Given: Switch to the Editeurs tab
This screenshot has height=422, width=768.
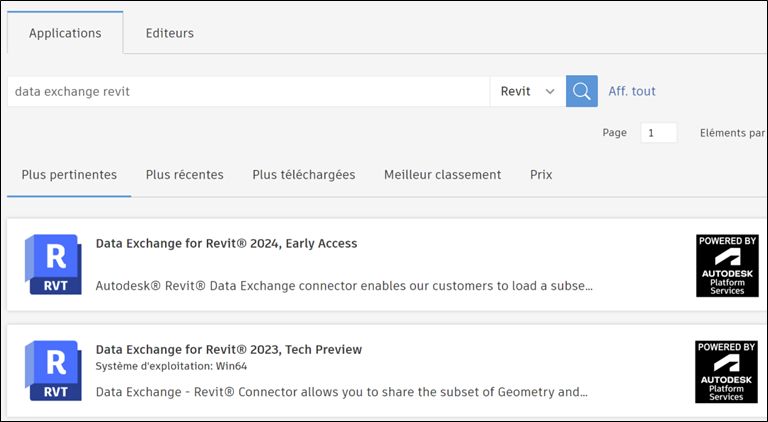Looking at the screenshot, I should click(169, 33).
